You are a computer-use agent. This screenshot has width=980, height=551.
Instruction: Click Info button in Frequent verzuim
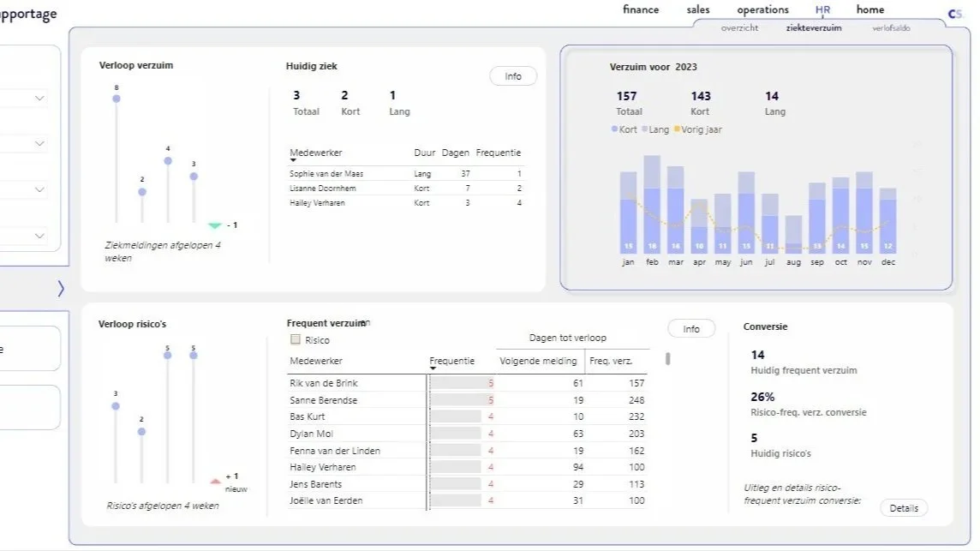point(691,329)
